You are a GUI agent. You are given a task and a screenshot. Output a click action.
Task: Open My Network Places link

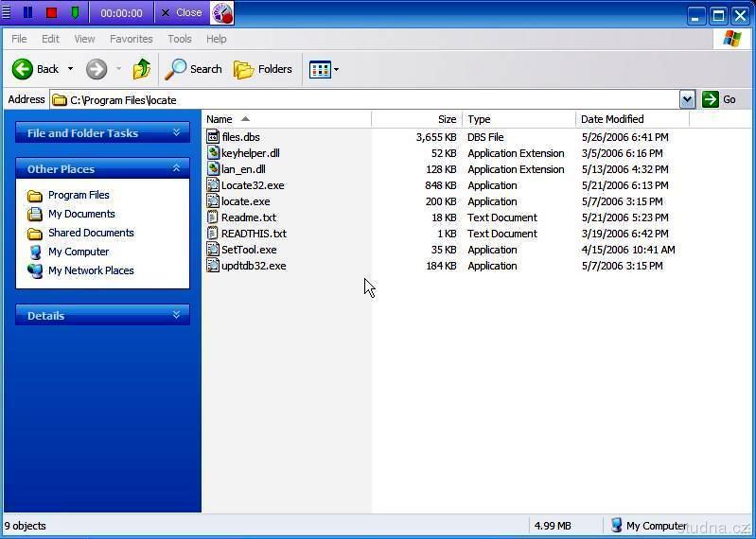91,270
